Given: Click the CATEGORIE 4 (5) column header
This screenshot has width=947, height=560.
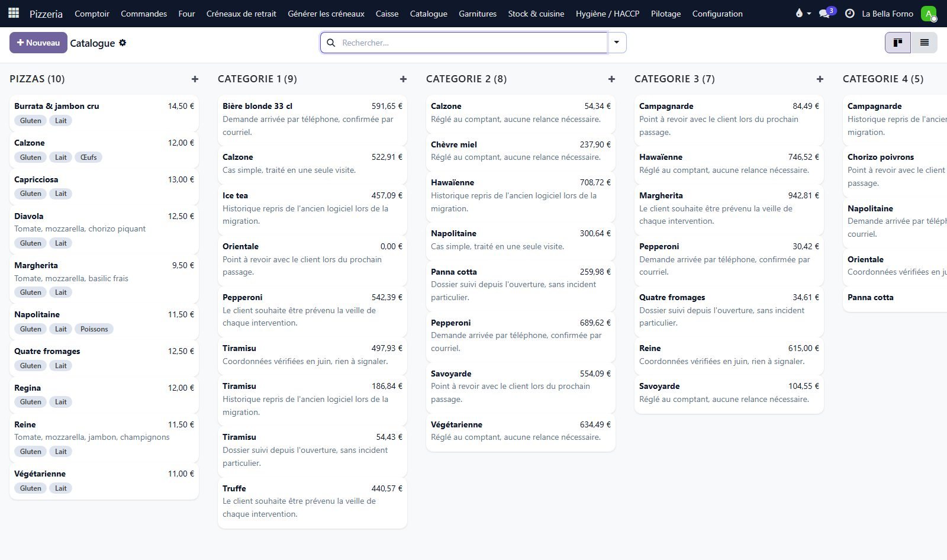Looking at the screenshot, I should [883, 79].
